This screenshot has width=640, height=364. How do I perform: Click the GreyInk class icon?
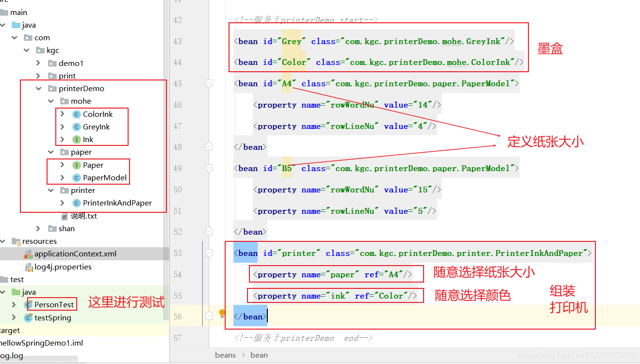[x=76, y=127]
